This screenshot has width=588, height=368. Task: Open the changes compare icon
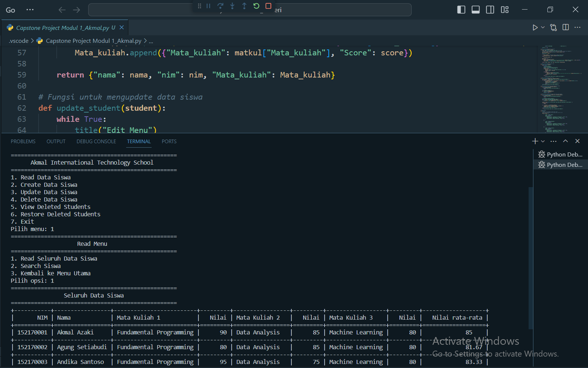(x=553, y=27)
